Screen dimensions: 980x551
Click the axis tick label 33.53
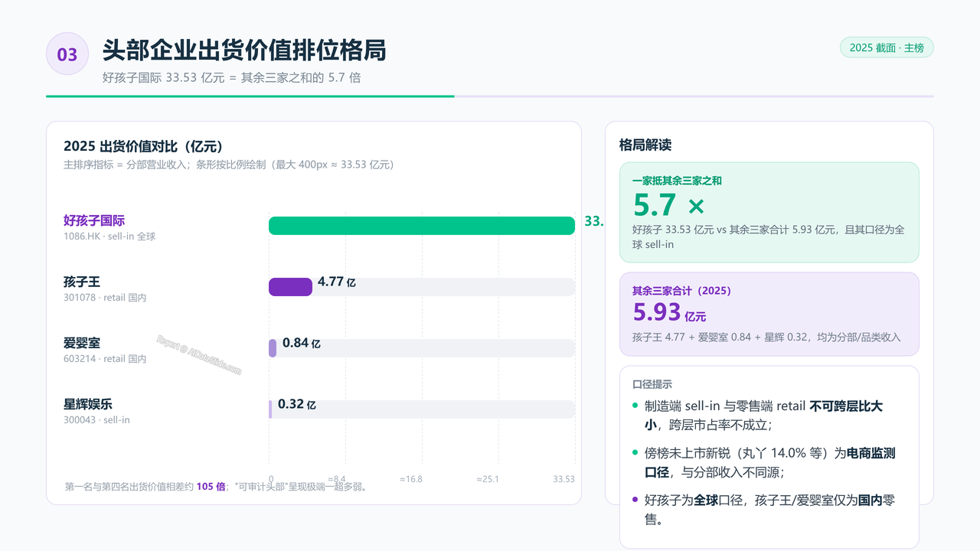pyautogui.click(x=564, y=479)
